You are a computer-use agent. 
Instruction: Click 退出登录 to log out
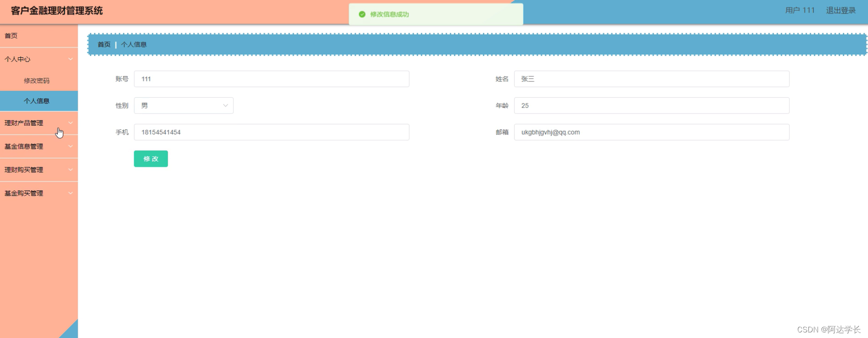[x=841, y=10]
